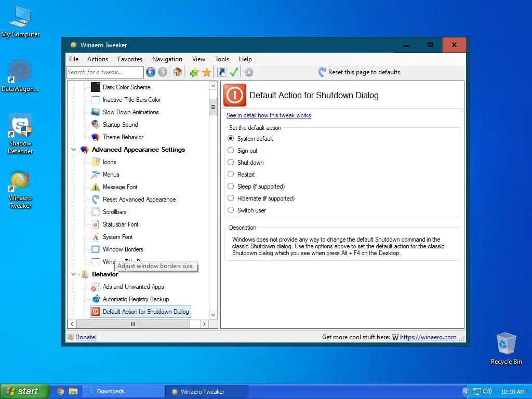Open the yellow star Favorites icon

click(207, 72)
